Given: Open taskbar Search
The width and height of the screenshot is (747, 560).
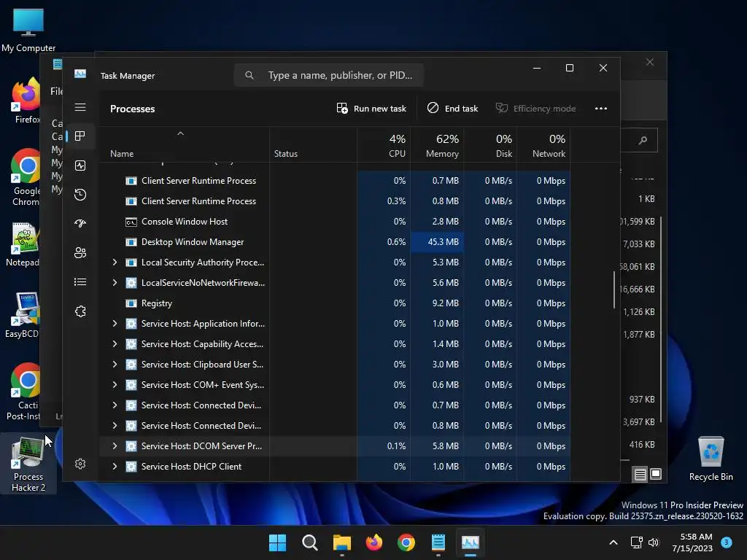Looking at the screenshot, I should click(x=309, y=542).
